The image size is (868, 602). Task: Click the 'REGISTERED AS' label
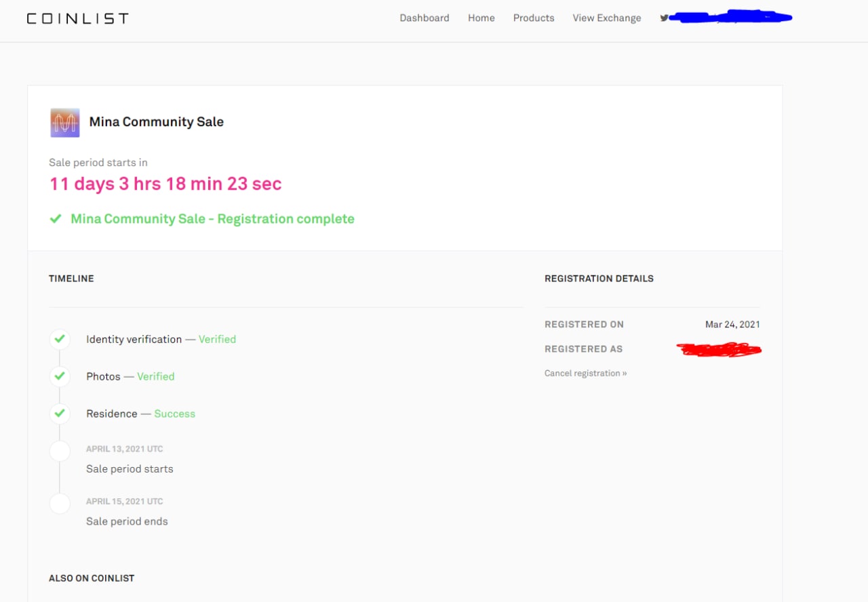(x=583, y=349)
